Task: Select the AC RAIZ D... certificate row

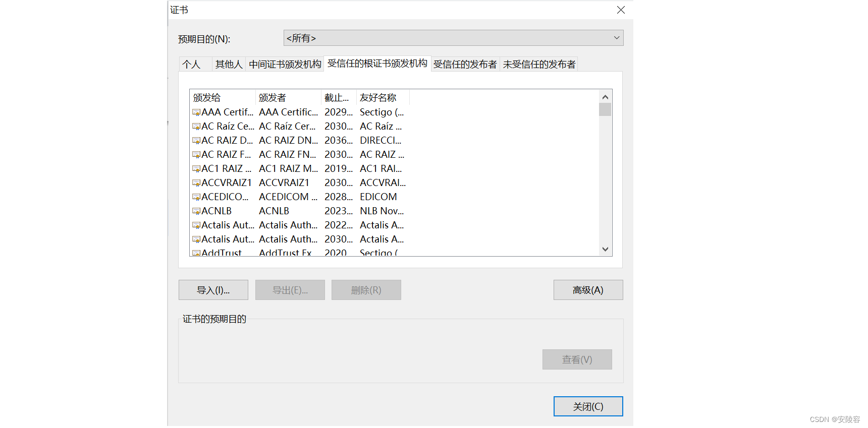Action: click(x=300, y=140)
